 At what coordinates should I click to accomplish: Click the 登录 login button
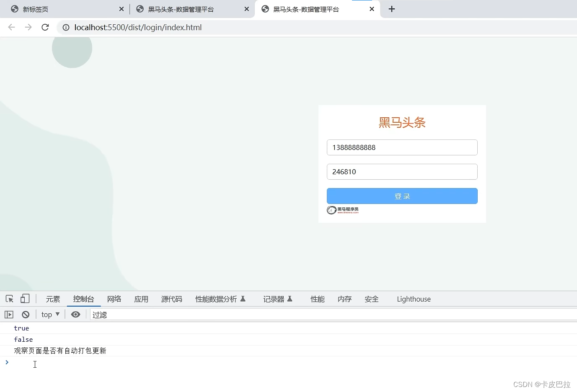(402, 196)
